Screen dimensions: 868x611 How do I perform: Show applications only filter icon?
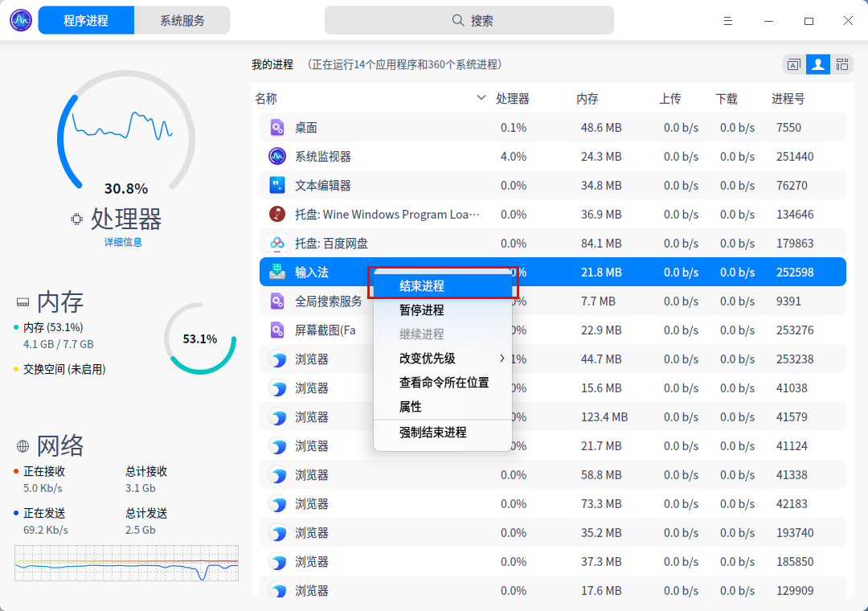point(794,65)
